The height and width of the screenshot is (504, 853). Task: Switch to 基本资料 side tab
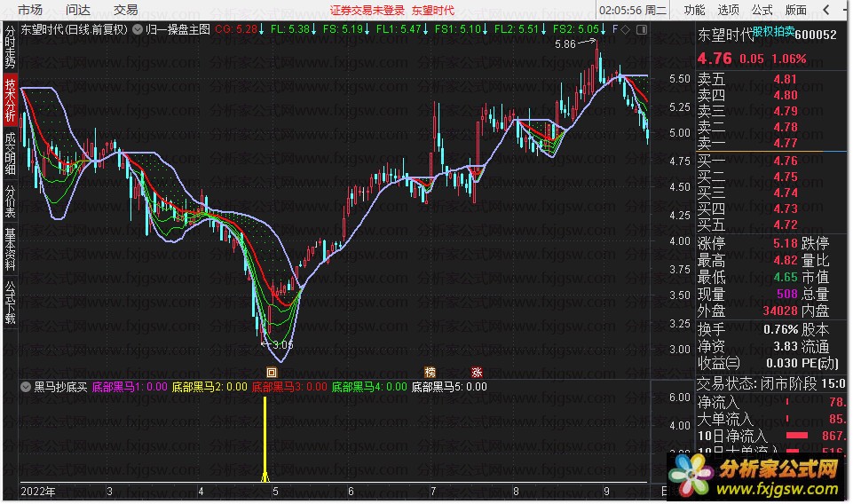pos(10,249)
